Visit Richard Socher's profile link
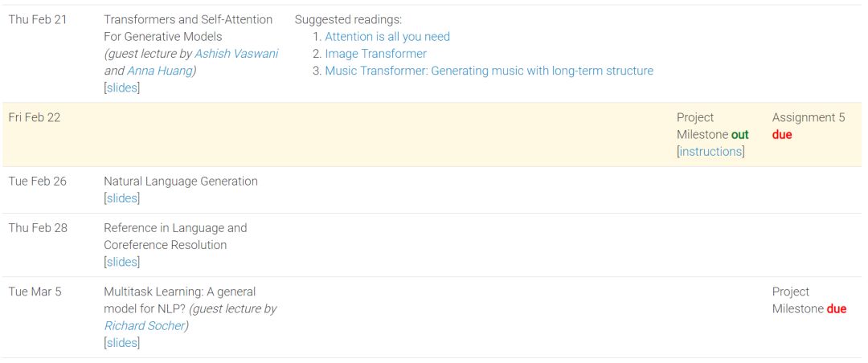Screen dimensions: 868x363 point(144,326)
